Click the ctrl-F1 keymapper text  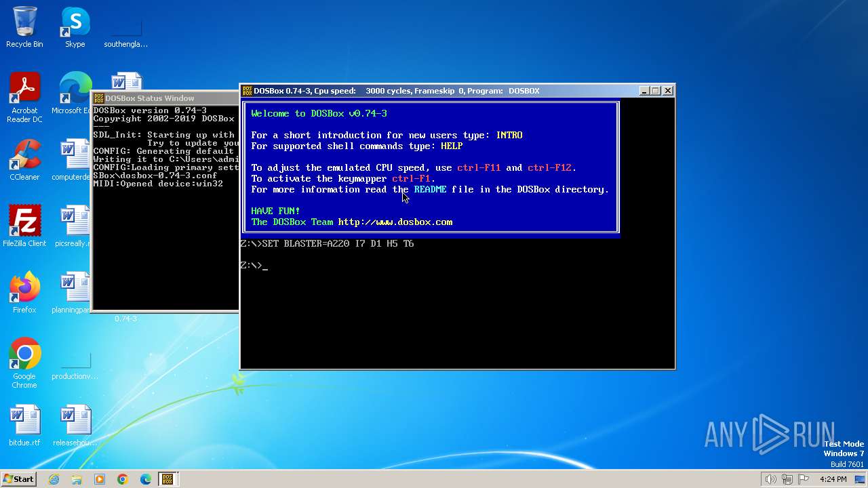click(x=411, y=178)
